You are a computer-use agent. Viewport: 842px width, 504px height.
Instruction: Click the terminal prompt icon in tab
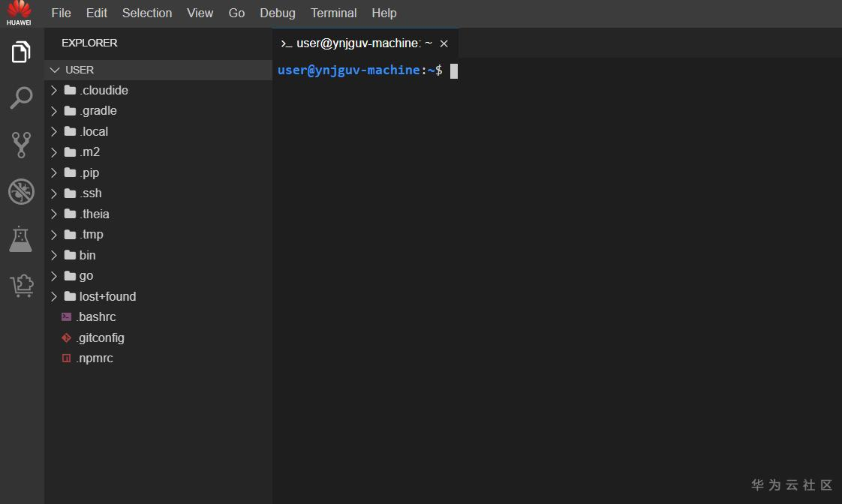pyautogui.click(x=287, y=43)
